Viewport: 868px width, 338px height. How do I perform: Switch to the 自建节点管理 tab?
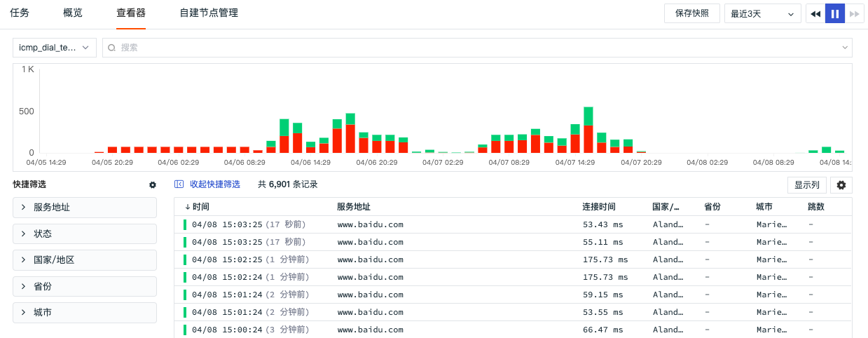(x=209, y=13)
